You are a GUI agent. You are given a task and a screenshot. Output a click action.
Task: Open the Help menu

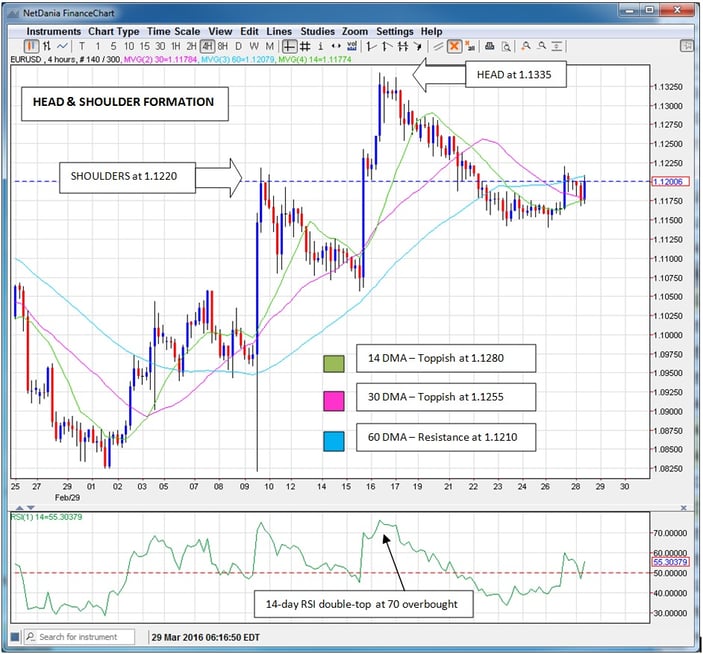pyautogui.click(x=431, y=31)
